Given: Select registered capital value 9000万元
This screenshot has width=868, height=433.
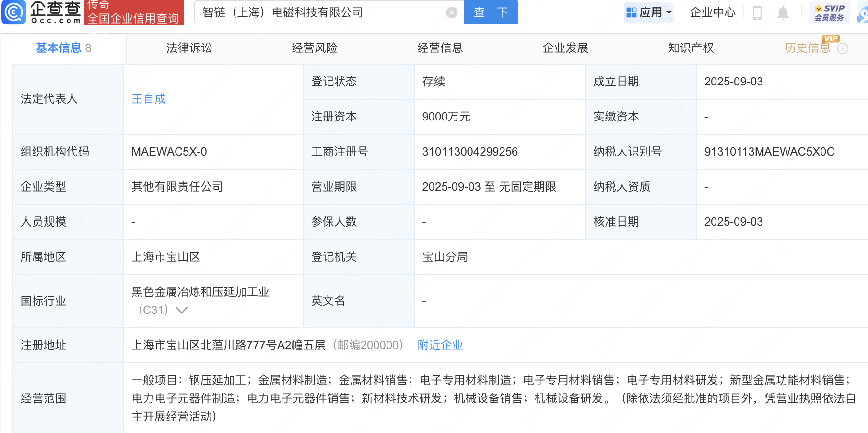Looking at the screenshot, I should point(446,117).
